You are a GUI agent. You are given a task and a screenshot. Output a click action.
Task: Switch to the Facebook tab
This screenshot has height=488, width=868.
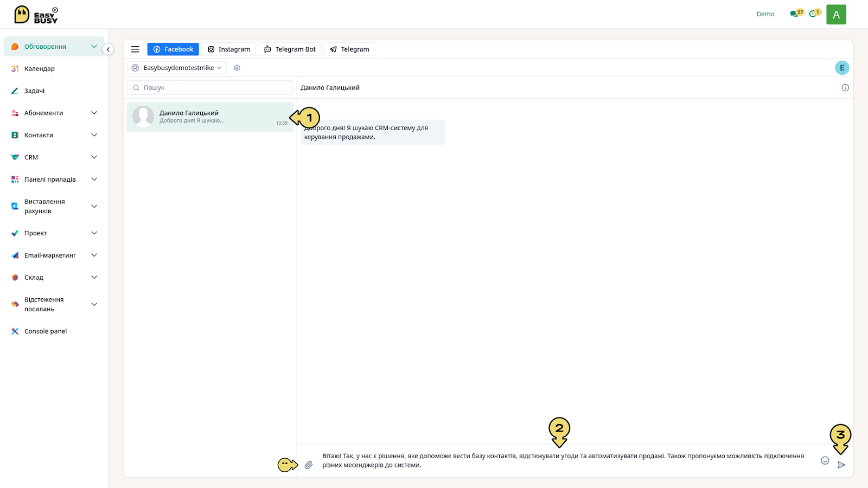pos(173,49)
